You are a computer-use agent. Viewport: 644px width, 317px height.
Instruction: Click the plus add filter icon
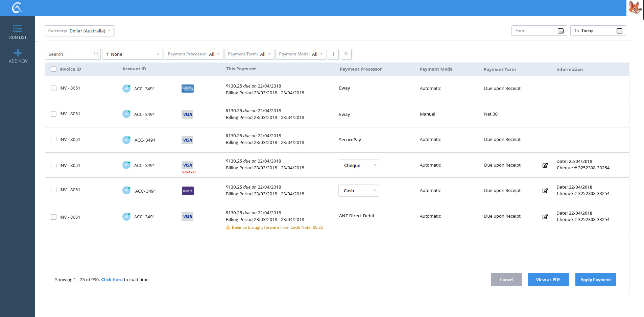[333, 54]
